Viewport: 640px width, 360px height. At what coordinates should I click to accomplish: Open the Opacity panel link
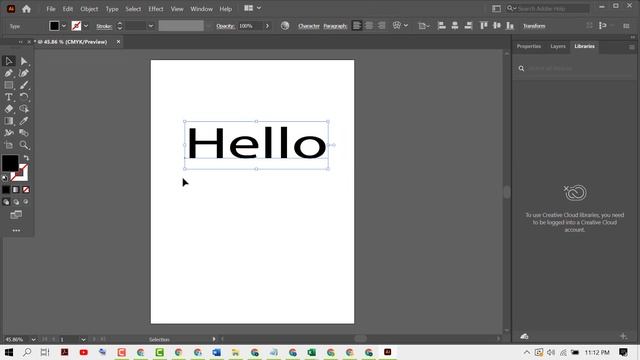pos(225,26)
